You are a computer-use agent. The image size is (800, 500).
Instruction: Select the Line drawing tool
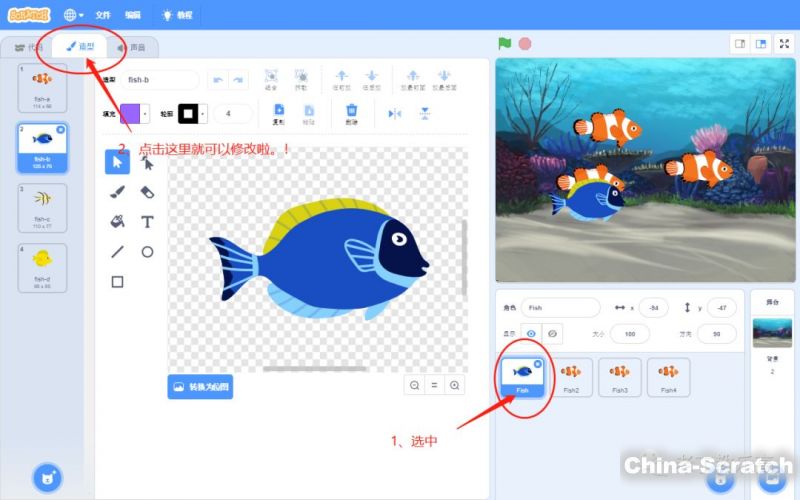(x=117, y=252)
